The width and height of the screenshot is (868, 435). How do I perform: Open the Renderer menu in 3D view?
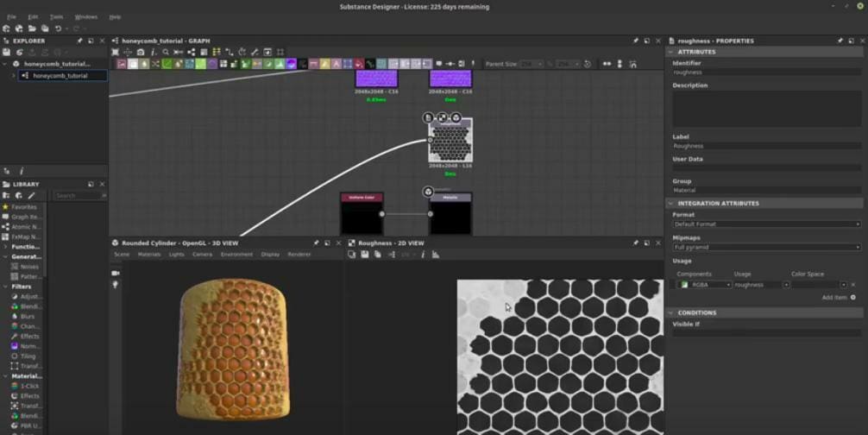pos(299,255)
